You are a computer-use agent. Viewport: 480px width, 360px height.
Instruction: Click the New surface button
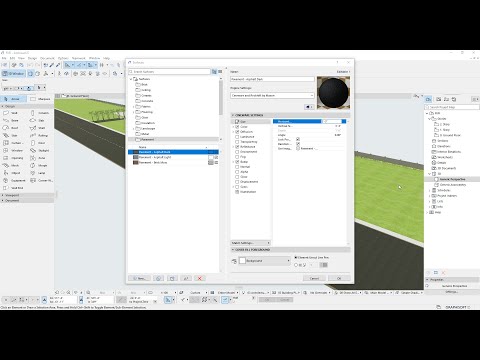coord(140,278)
